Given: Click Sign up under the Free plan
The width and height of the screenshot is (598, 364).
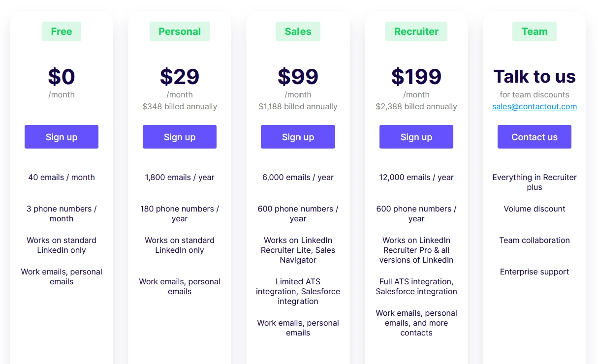Looking at the screenshot, I should click(x=62, y=137).
